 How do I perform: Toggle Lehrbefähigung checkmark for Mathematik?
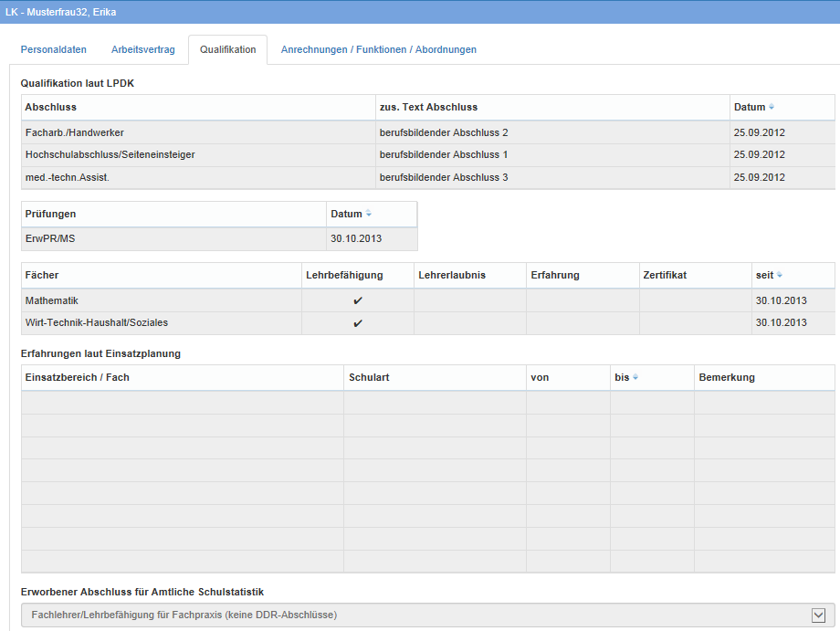point(358,300)
